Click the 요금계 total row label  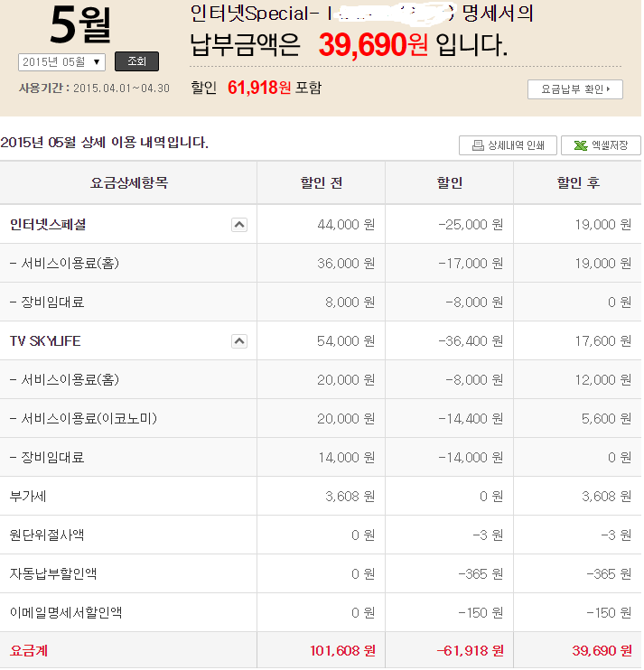click(x=29, y=650)
